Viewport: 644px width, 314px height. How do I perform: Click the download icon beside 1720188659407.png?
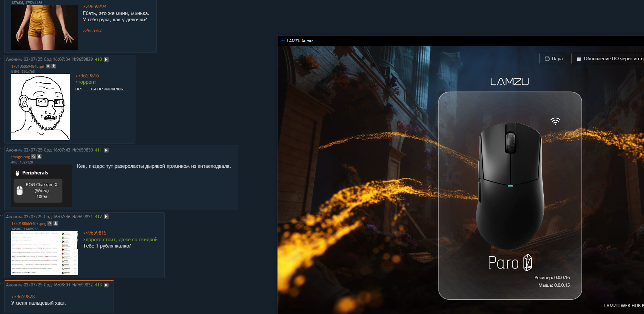coord(56,223)
